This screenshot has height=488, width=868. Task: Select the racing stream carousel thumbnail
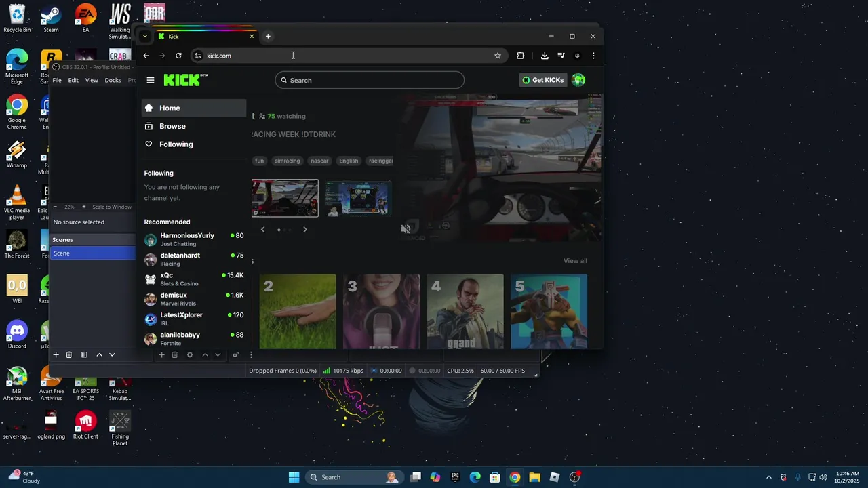pyautogui.click(x=285, y=198)
